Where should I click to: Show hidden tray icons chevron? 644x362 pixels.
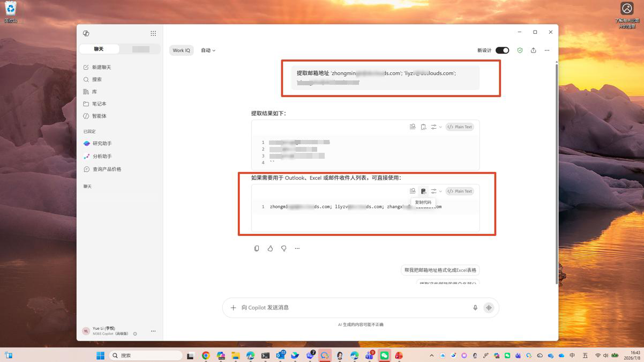[432, 356]
